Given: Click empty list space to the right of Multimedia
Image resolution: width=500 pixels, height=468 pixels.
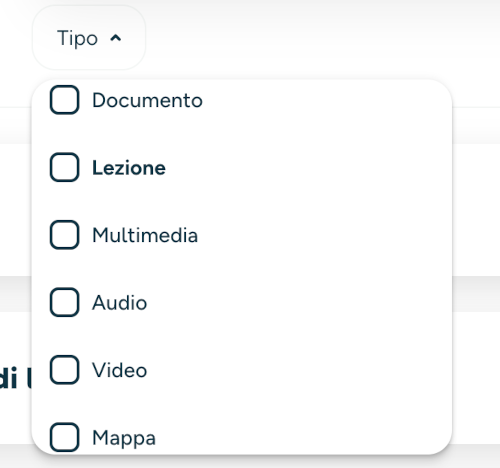Looking at the screenshot, I should [x=323, y=235].
